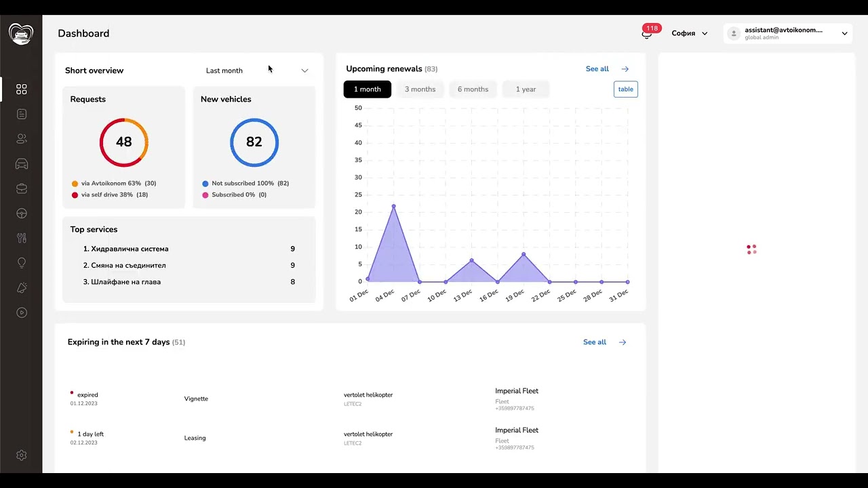Open the lightbulb icon in sidebar
The height and width of the screenshot is (488, 868).
[21, 263]
